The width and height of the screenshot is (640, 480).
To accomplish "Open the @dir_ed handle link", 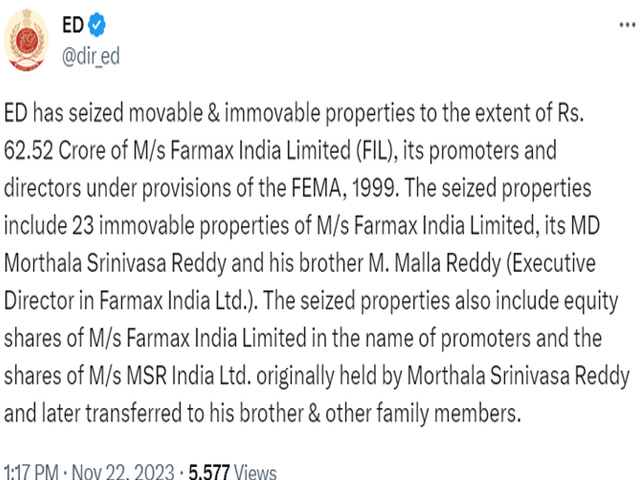I will pos(91,56).
